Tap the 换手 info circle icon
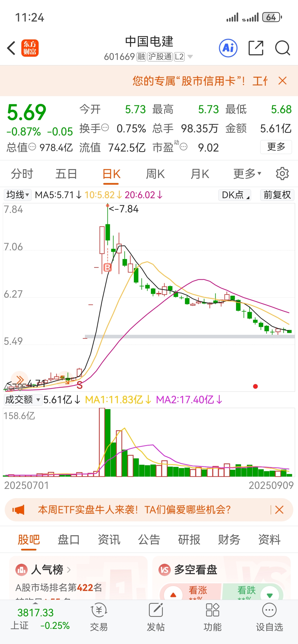The image size is (298, 644). (x=105, y=127)
